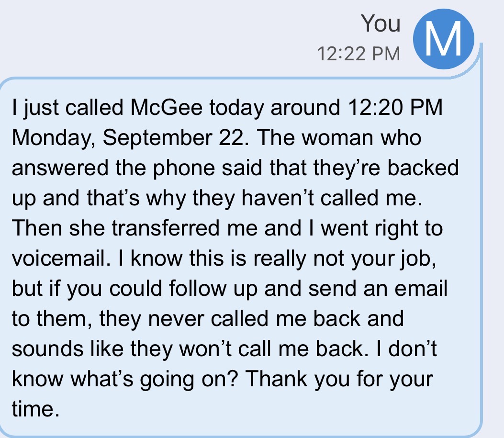504x438 pixels.
Task: Click the word email in the message
Action: tap(421, 288)
